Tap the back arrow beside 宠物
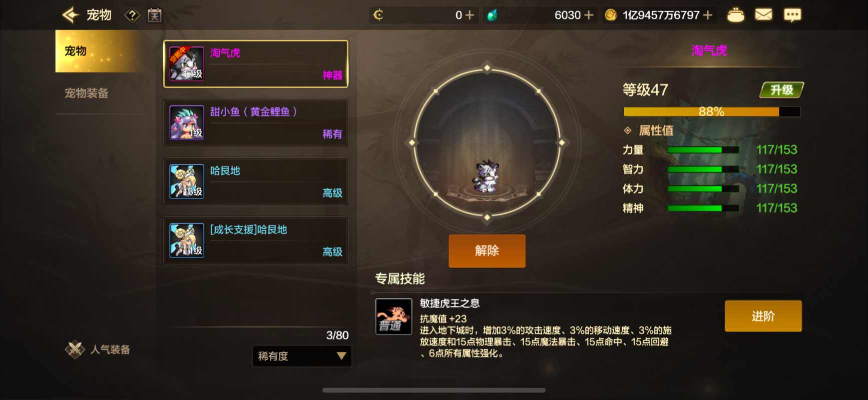The width and height of the screenshot is (868, 400). [x=71, y=15]
